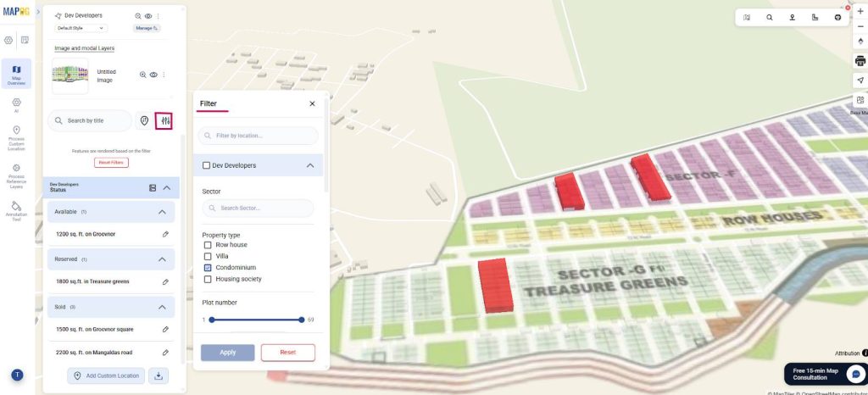Edit 2200 sq. ft. on Mangaldas road entry
868x395 pixels.
pos(165,353)
